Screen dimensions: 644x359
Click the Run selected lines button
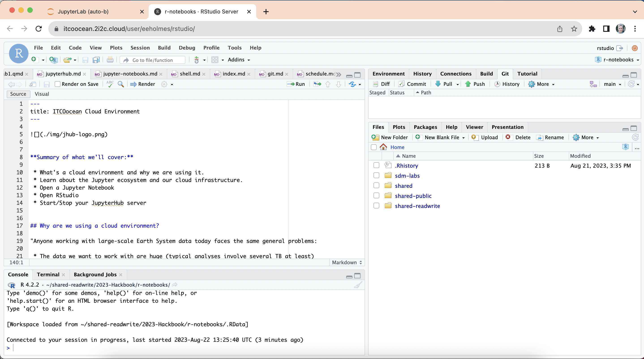(x=296, y=84)
